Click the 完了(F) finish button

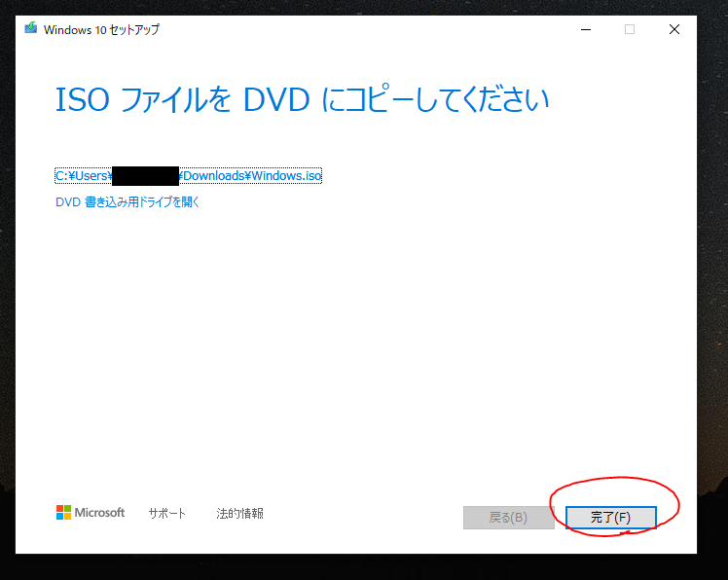tap(610, 518)
